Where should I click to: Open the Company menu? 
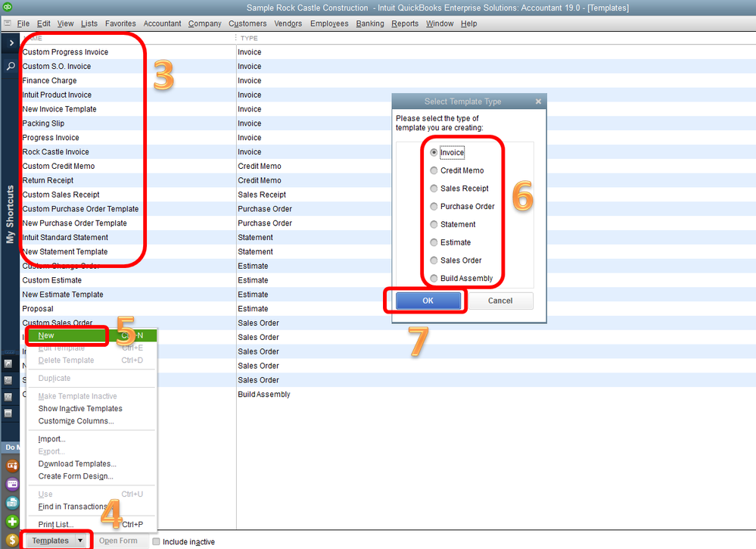(205, 23)
